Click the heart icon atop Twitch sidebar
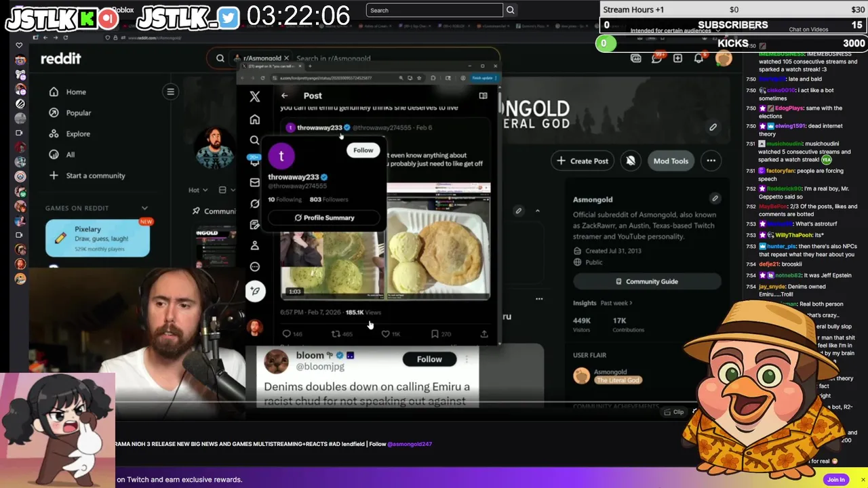Image resolution: width=868 pixels, height=488 pixels. [20, 45]
